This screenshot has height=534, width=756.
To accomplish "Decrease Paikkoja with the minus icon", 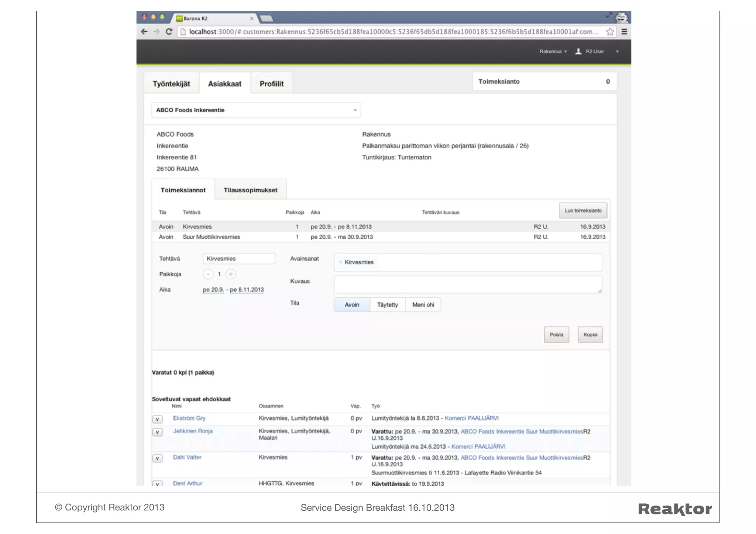I will [208, 274].
